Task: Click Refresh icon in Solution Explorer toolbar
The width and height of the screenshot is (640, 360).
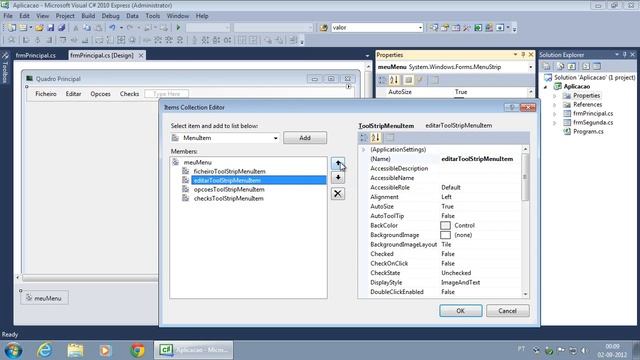Action: tap(572, 66)
